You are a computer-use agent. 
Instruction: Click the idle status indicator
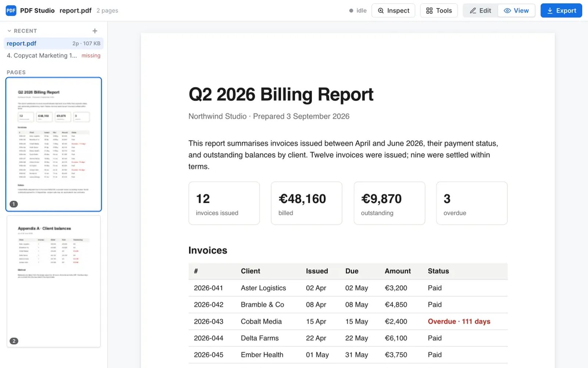(x=358, y=11)
